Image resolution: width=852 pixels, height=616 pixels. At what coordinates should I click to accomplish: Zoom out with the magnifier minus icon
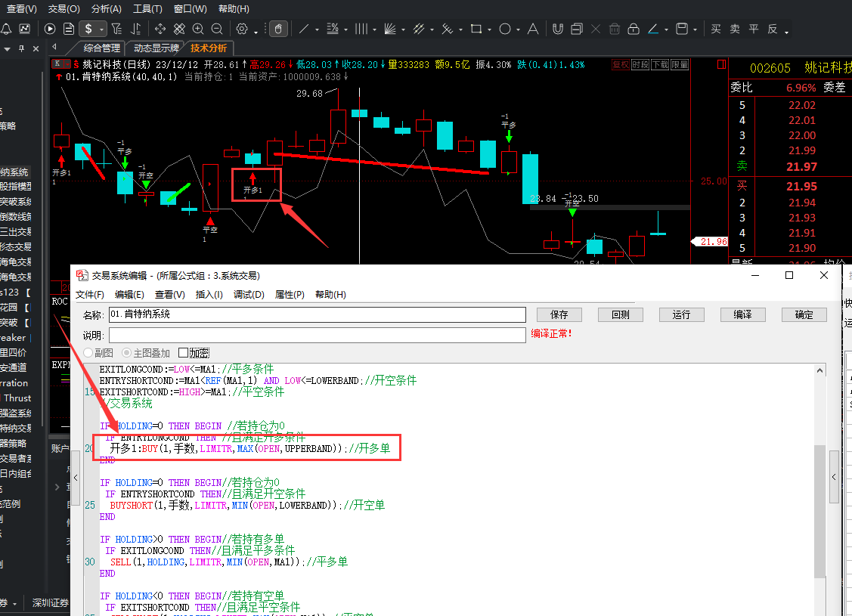[x=217, y=29]
